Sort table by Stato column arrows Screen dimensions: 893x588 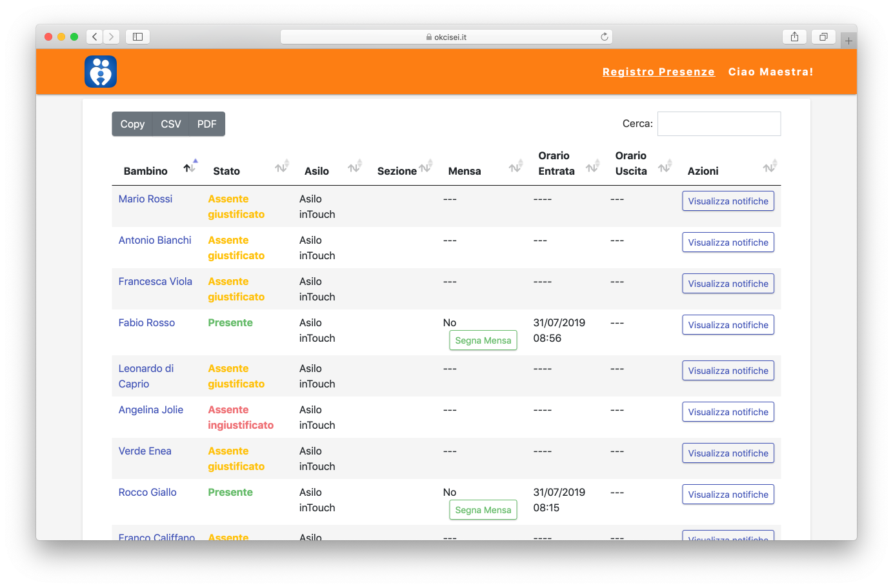tap(282, 167)
